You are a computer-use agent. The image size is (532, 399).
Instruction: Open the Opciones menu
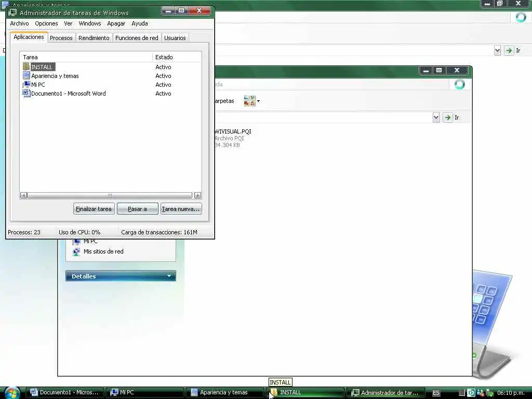(x=46, y=23)
